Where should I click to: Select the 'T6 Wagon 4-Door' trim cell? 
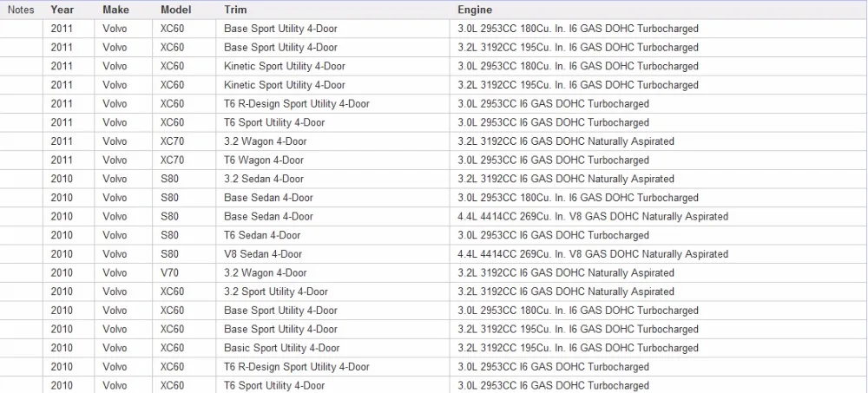click(332, 160)
